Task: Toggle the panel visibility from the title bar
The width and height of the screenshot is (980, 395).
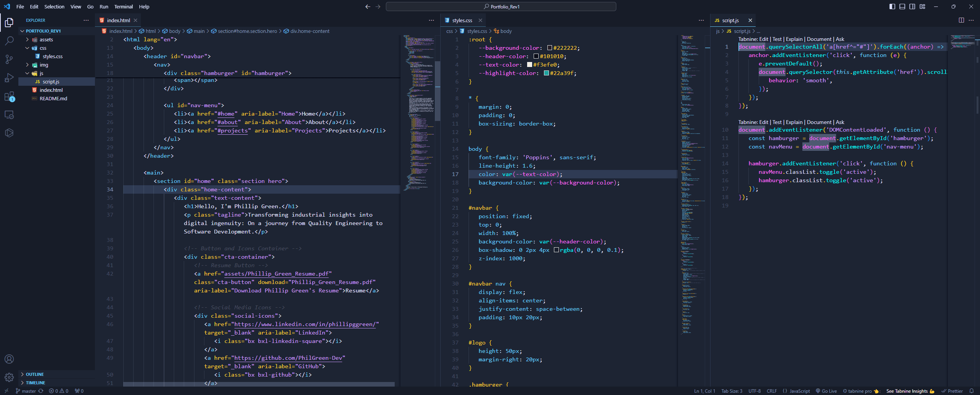Action: click(x=902, y=7)
